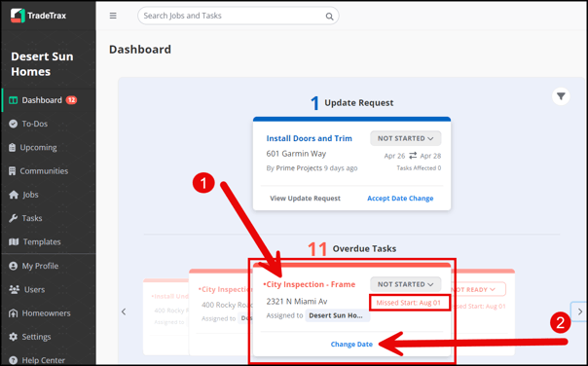
Task: Click the TradeTrax logo icon
Action: pos(18,16)
